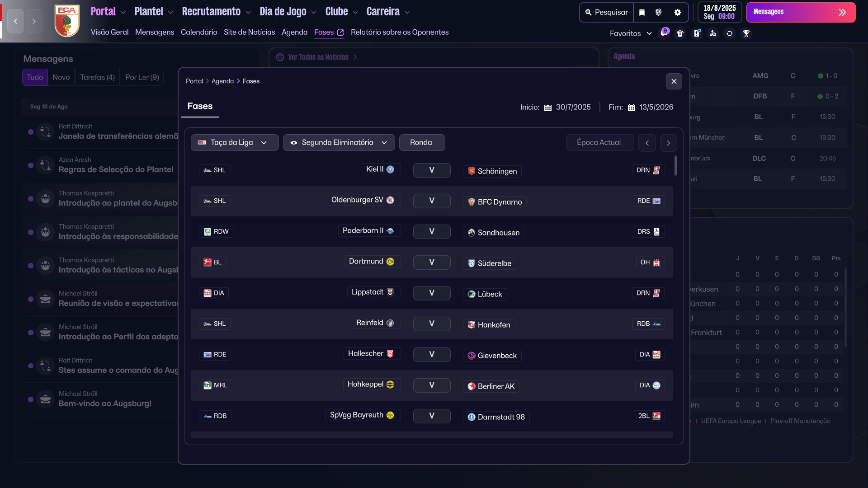The width and height of the screenshot is (868, 488).
Task: Expand the Taça da Liga dropdown
Action: click(x=234, y=142)
